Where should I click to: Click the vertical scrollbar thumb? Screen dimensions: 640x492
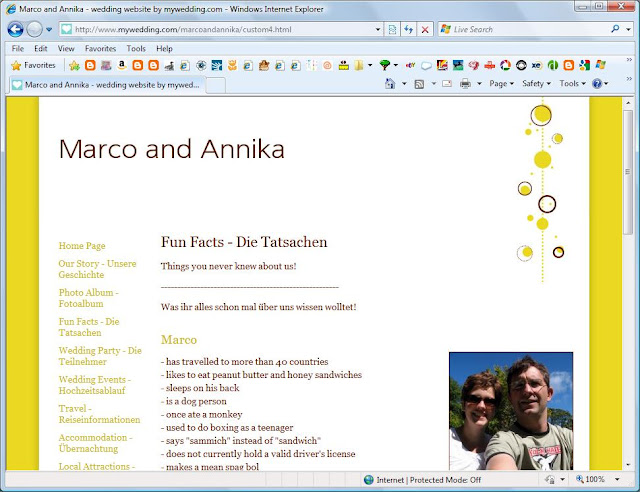coord(628,171)
